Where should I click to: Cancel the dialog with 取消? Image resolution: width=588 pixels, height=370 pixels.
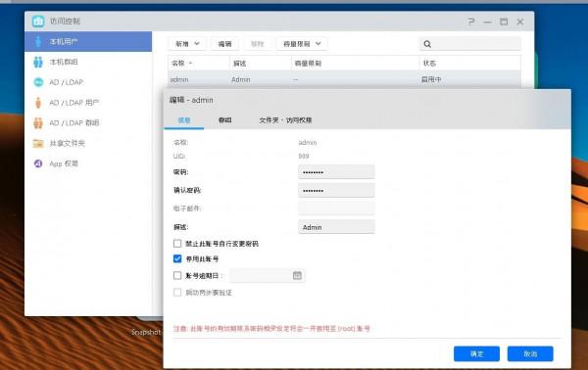(530, 354)
